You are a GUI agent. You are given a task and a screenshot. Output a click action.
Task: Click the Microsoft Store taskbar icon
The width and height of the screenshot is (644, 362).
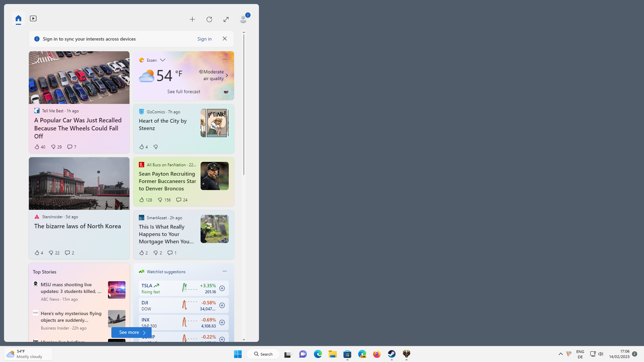pos(347,354)
